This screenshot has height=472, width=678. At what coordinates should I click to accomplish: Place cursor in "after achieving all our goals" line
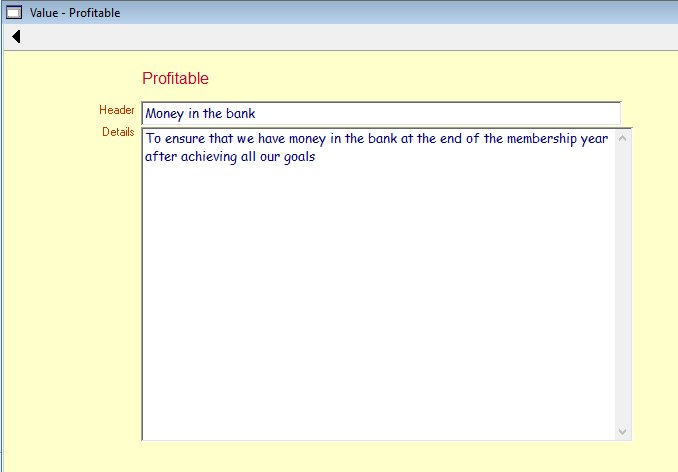tap(230, 157)
